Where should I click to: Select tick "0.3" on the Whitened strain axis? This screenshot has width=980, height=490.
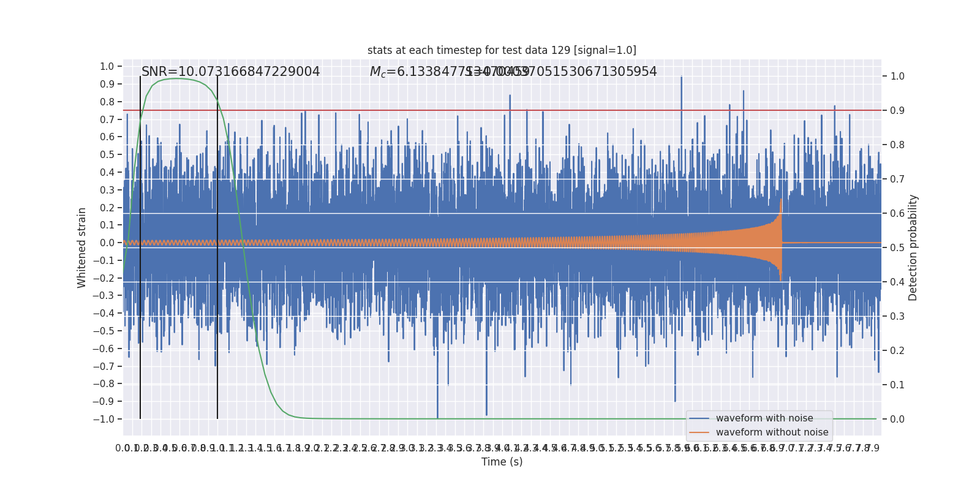pyautogui.click(x=107, y=190)
